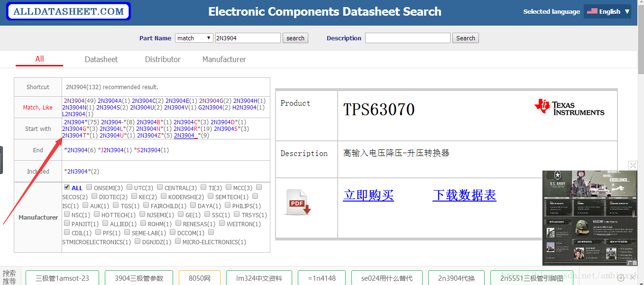Open the *2N3904*(2) included link
Screen dimensions: 644x285
pos(82,171)
